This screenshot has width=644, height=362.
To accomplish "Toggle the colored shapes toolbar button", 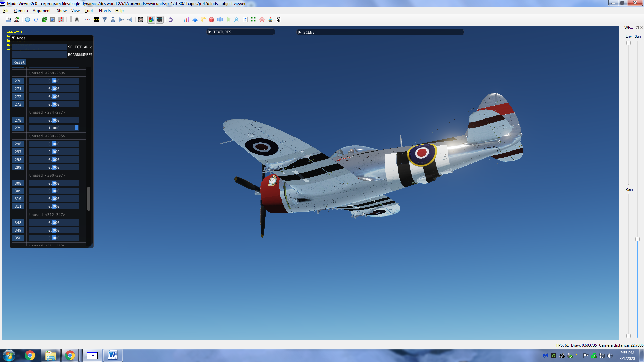I will click(151, 20).
